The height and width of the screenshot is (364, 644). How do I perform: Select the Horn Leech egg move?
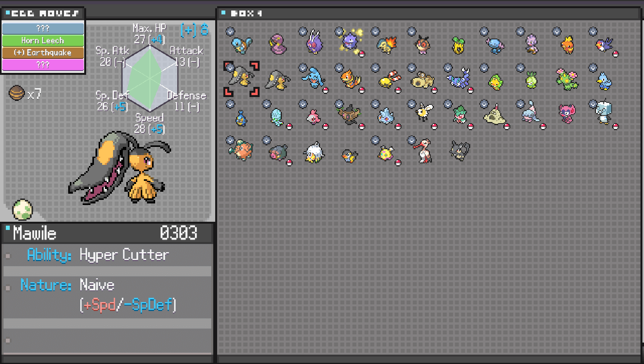coord(43,41)
